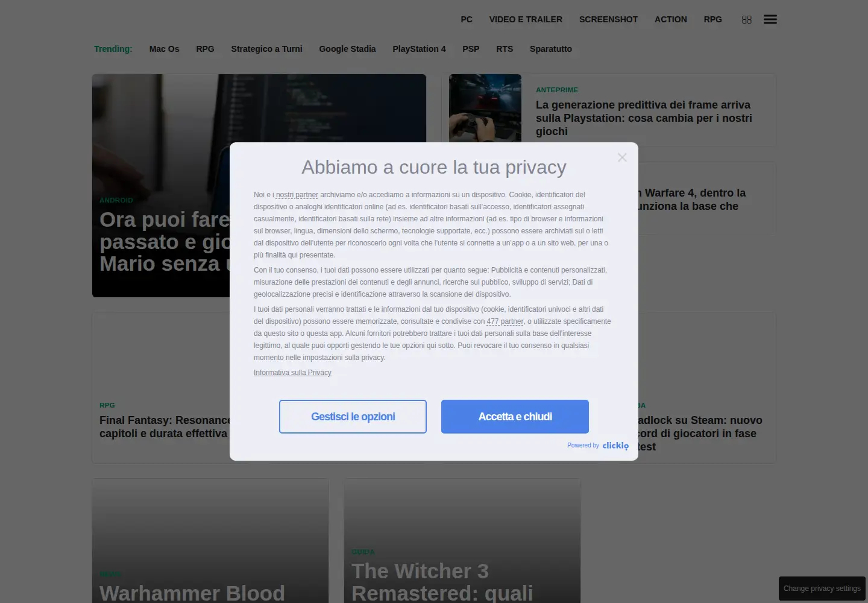
Task: Open the Sparatutto trending tag
Action: pyautogui.click(x=551, y=49)
